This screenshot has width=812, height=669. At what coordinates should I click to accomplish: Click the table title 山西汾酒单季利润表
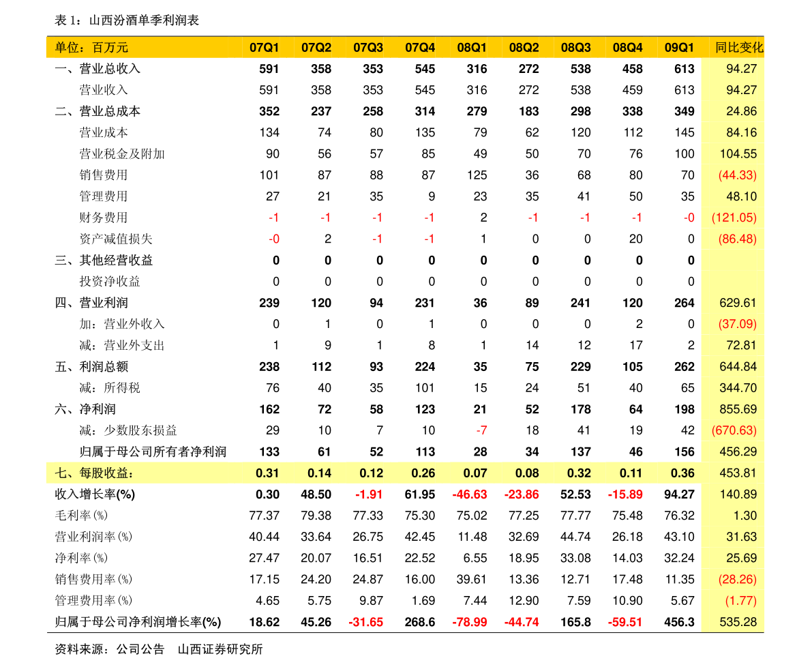[x=144, y=20]
